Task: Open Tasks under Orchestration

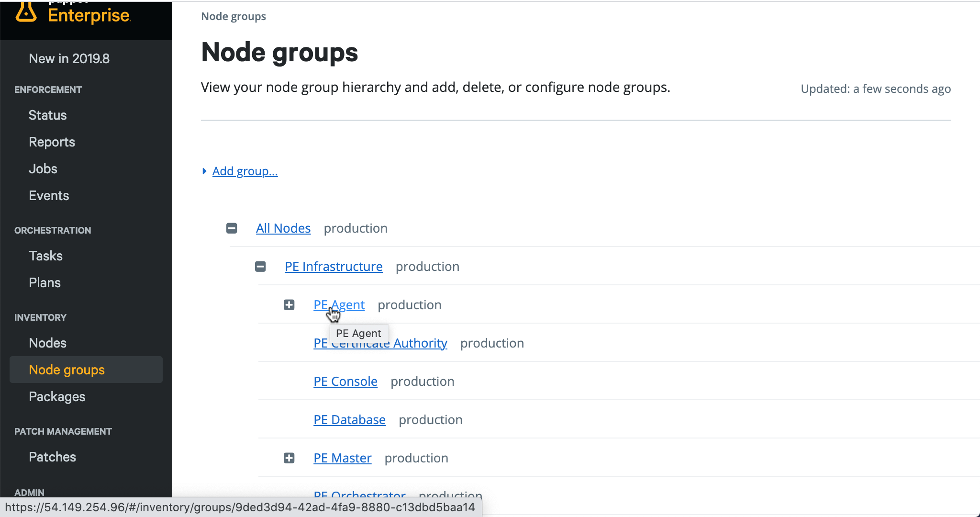Action: [x=46, y=256]
